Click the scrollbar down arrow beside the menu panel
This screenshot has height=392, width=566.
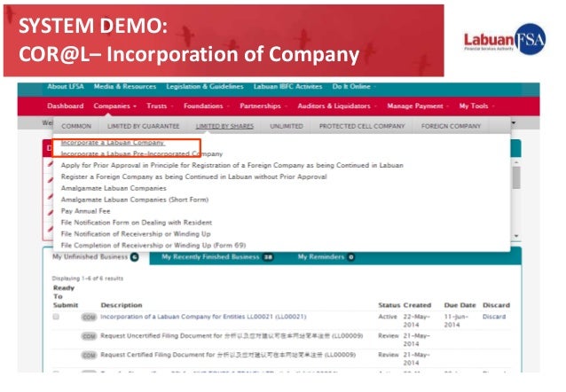[x=516, y=236]
